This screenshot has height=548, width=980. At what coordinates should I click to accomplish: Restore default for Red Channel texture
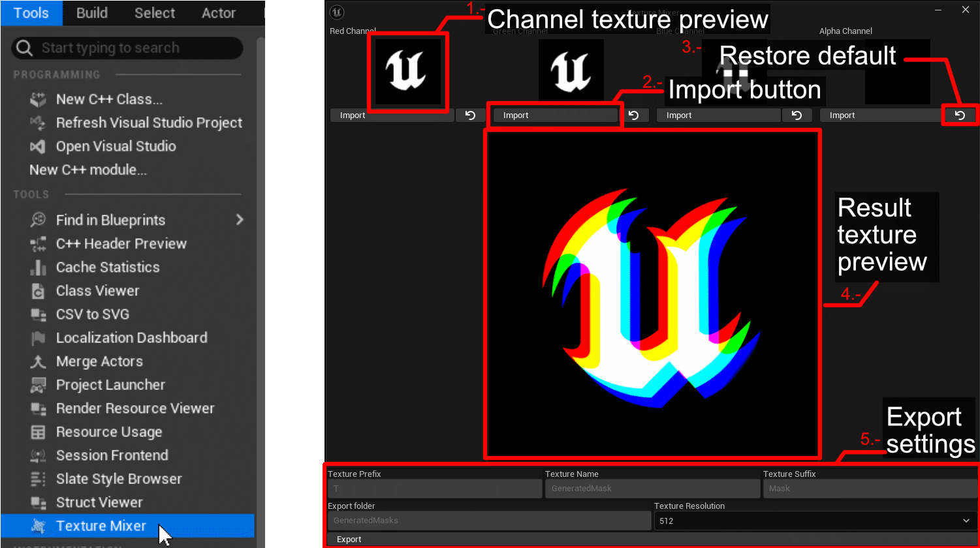(x=470, y=115)
